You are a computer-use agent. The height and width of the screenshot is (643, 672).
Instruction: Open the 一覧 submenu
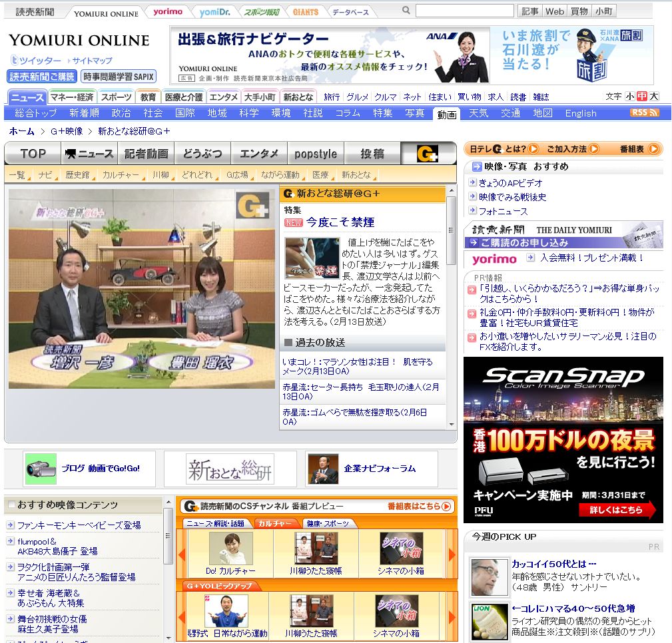point(19,175)
